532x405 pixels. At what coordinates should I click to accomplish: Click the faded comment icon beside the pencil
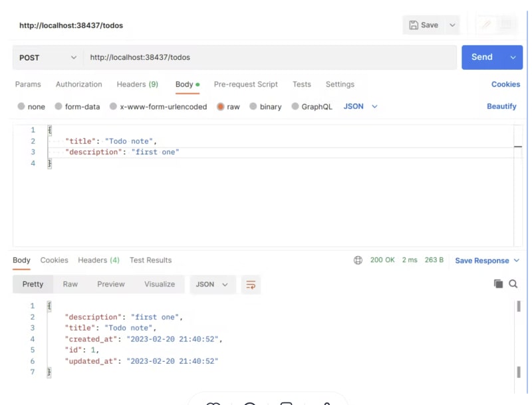[x=506, y=25]
